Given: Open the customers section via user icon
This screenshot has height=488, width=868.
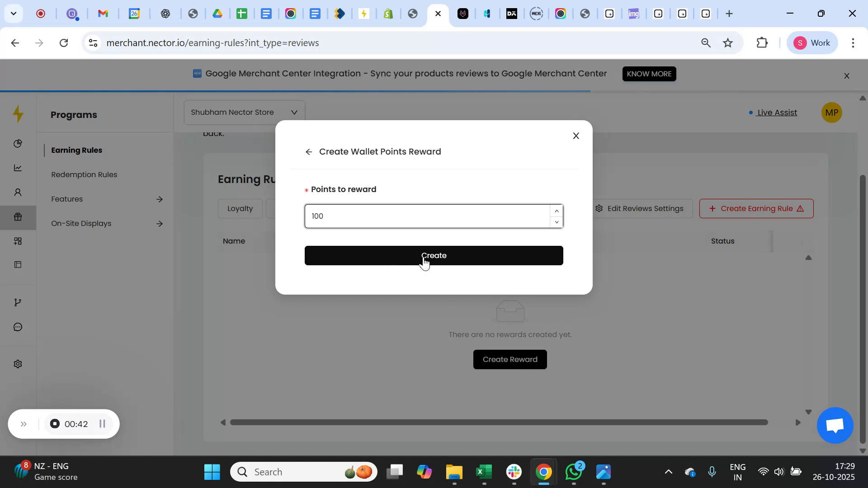Looking at the screenshot, I should [18, 192].
